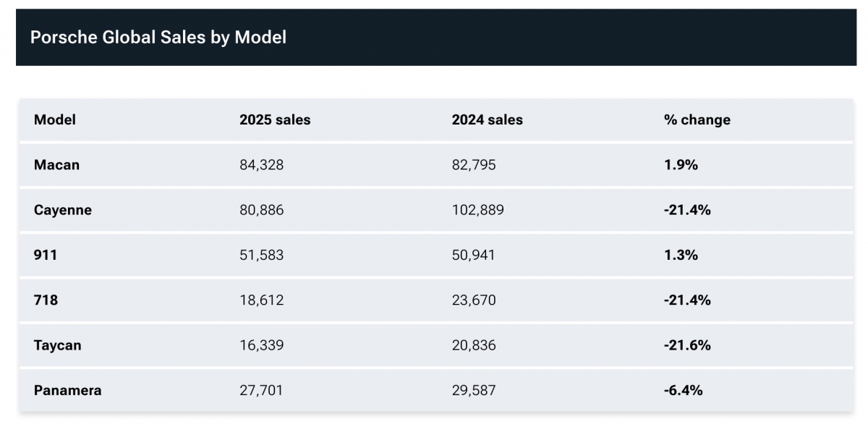Click Panamera's 2025 sales value 27,701
868x435 pixels.
click(261, 391)
